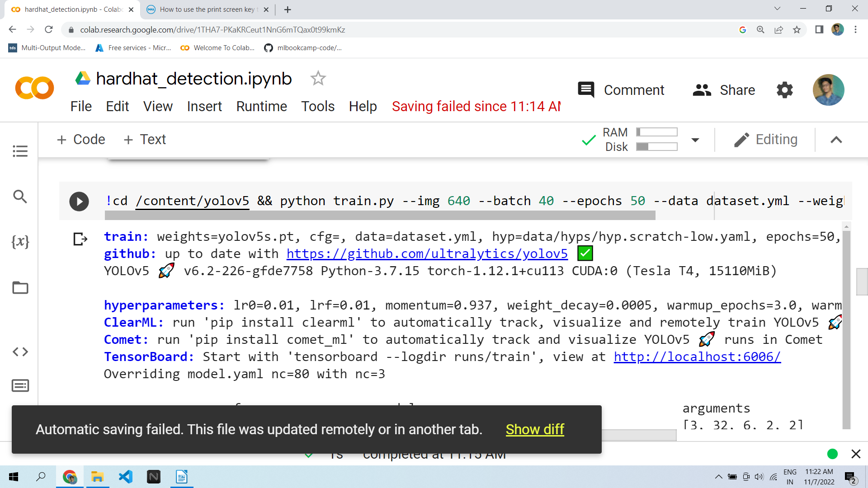Toggle the browser side panel
868x488 pixels.
point(819,30)
